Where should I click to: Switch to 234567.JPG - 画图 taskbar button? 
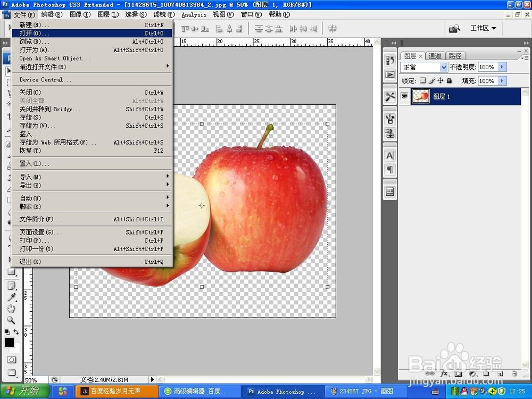coord(366,391)
